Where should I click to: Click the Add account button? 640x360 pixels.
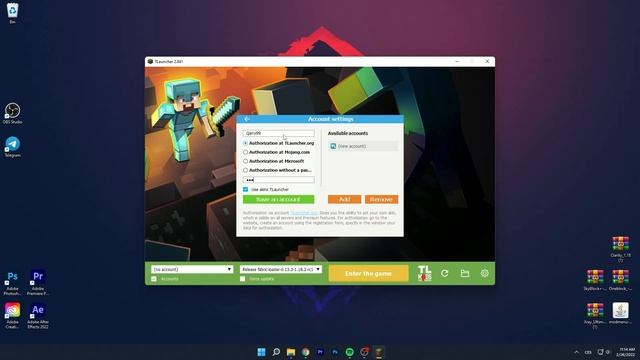344,199
